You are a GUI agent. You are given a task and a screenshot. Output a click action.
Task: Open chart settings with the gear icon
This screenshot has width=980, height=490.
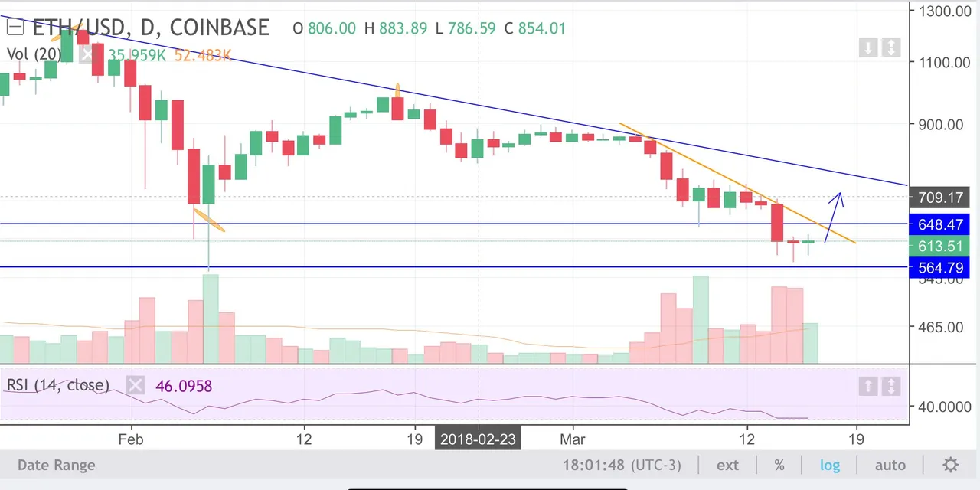point(950,465)
